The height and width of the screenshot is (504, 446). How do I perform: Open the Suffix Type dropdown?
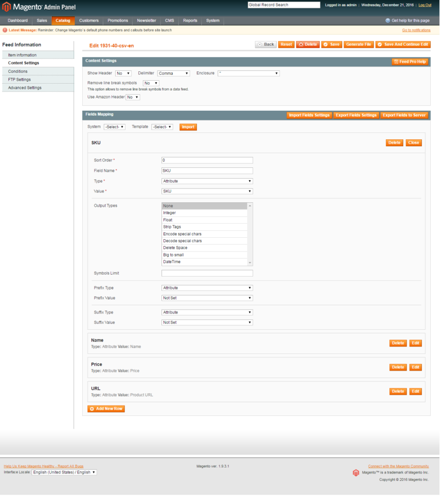tap(207, 313)
